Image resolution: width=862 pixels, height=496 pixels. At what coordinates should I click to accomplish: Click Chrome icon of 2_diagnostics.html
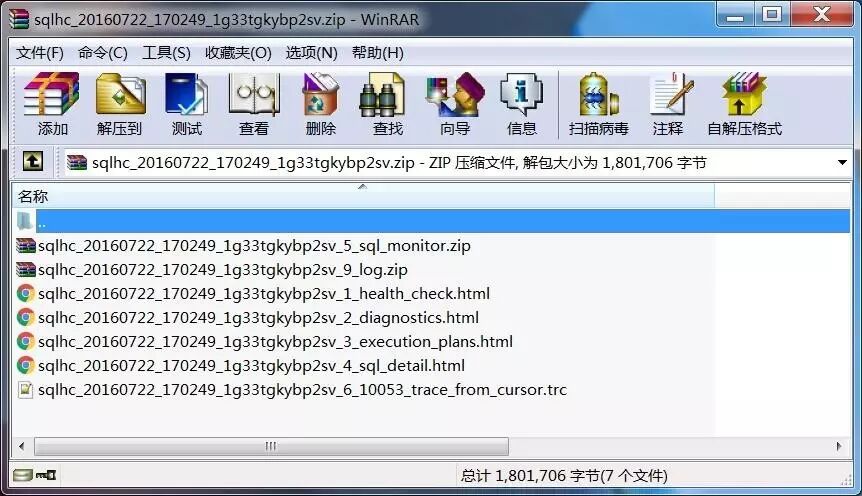point(26,317)
